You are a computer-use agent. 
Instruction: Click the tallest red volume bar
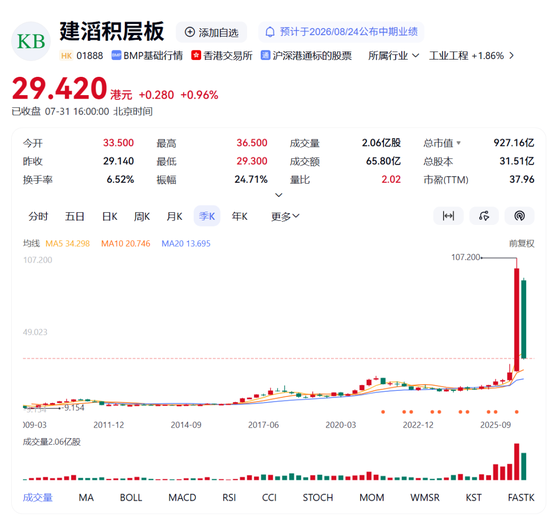pyautogui.click(x=517, y=462)
